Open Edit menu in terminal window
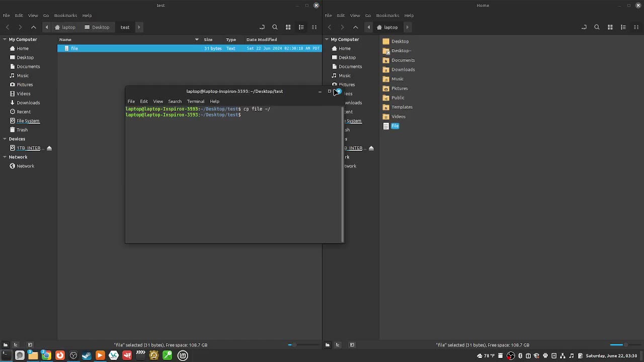The image size is (644, 362). pos(144,101)
